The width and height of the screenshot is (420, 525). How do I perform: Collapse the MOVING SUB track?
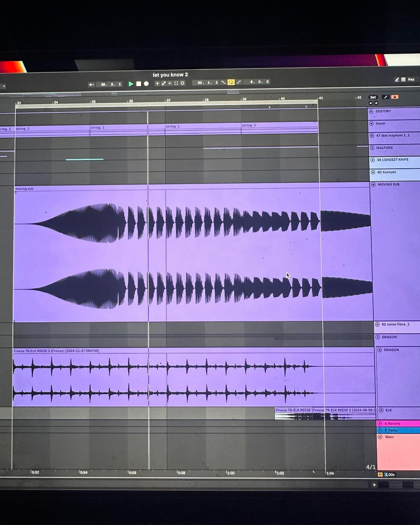373,184
